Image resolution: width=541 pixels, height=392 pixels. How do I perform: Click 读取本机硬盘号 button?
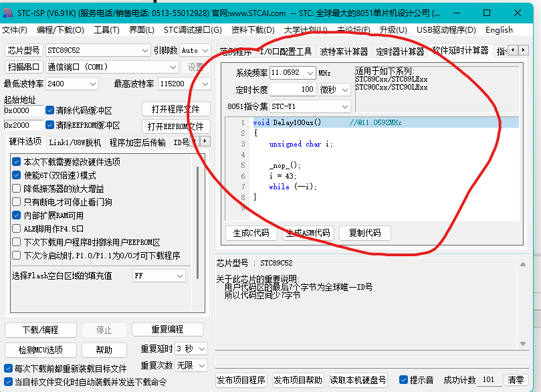point(358,380)
